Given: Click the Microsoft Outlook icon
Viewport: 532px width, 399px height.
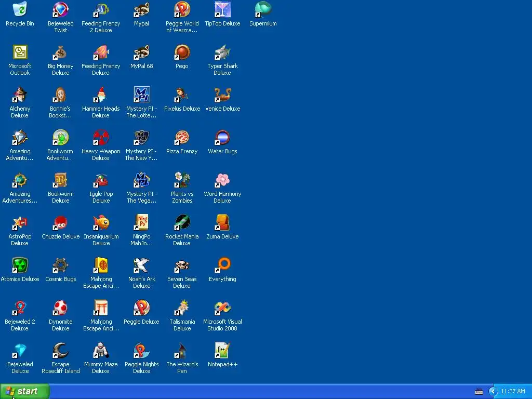Looking at the screenshot, I should tap(20, 52).
